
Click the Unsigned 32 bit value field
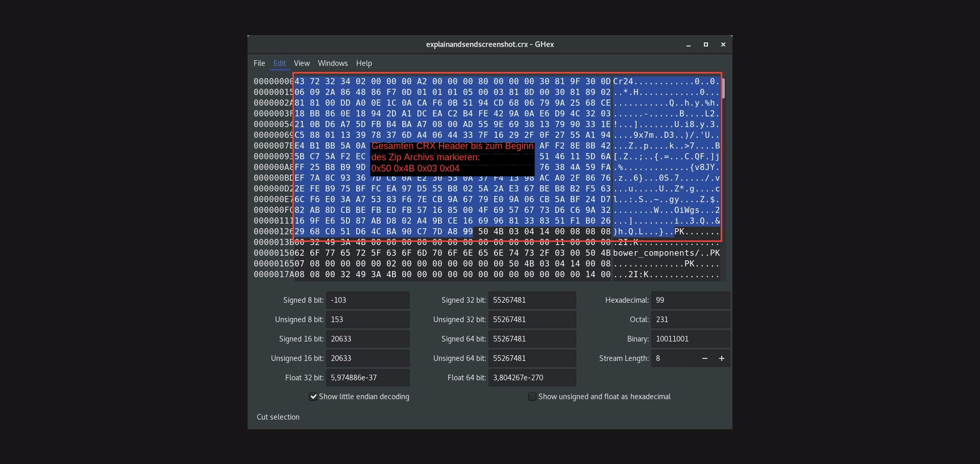tap(532, 320)
